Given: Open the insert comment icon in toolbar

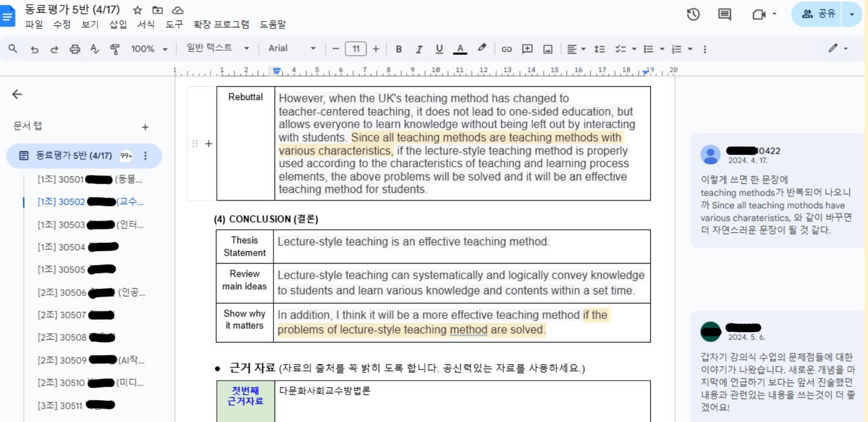Looking at the screenshot, I should (527, 49).
